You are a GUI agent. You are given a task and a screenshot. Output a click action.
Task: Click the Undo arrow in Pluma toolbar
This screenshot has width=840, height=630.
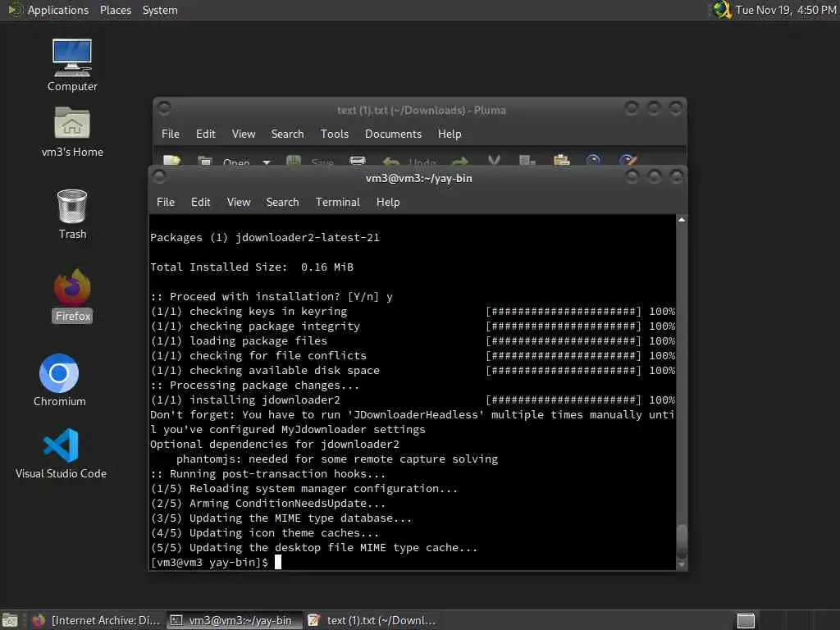pos(391,161)
